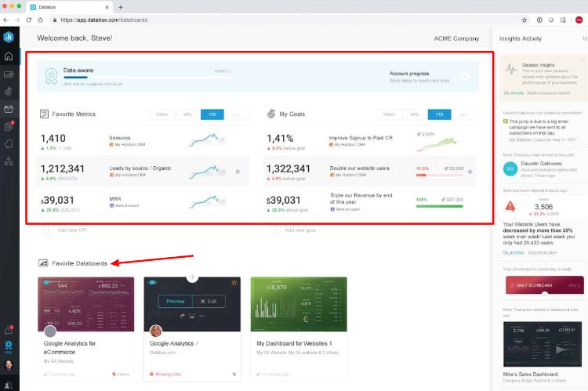Screen dimensions: 588x391
Task: Open Mike's Sales Dashboard thumbnail
Action: (x=543, y=344)
